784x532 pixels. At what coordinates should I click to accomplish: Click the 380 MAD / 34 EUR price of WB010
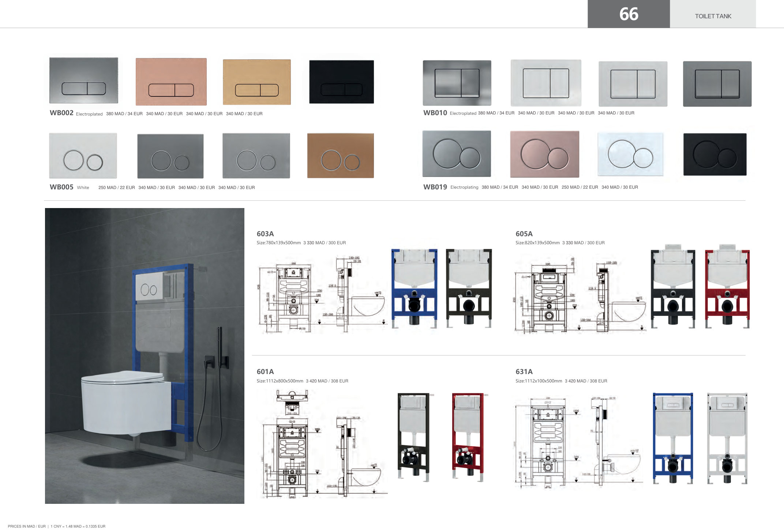496,113
